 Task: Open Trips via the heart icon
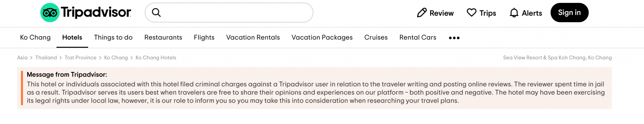click(471, 13)
